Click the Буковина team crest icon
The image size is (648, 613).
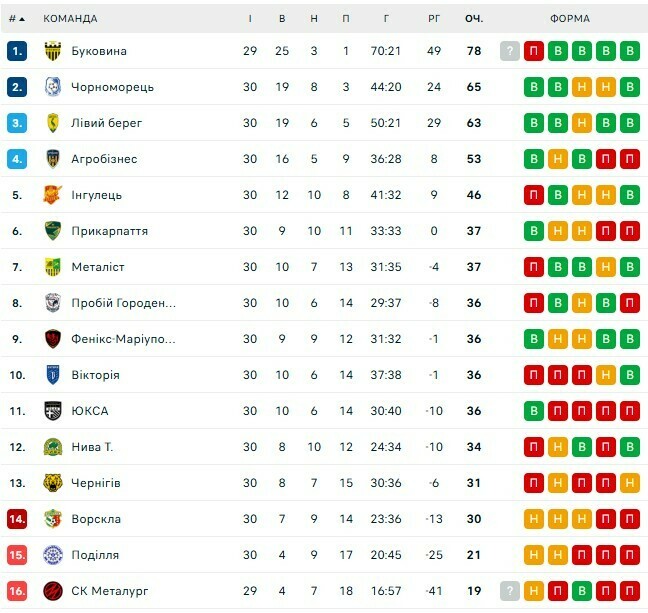[x=53, y=51]
